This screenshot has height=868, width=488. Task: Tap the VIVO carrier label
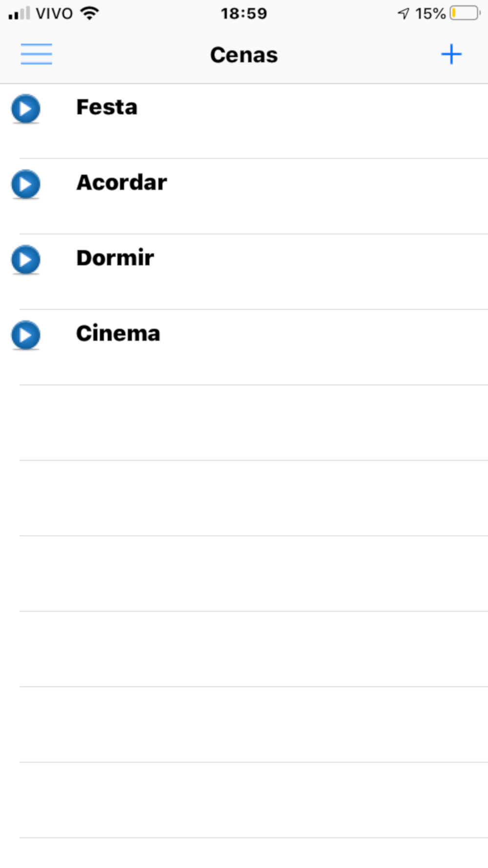point(54,13)
